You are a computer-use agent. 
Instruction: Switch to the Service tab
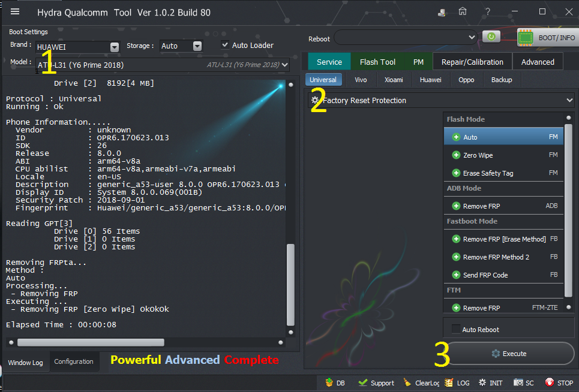[x=329, y=62]
